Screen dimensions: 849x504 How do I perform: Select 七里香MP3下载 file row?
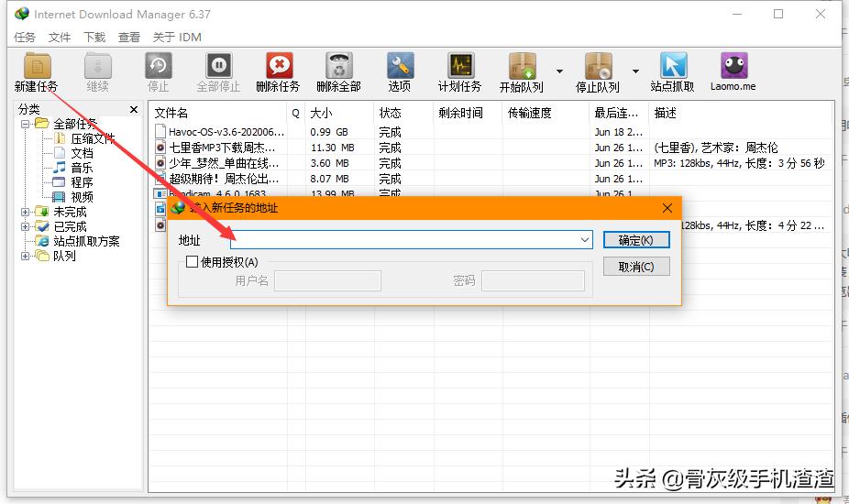coord(222,148)
